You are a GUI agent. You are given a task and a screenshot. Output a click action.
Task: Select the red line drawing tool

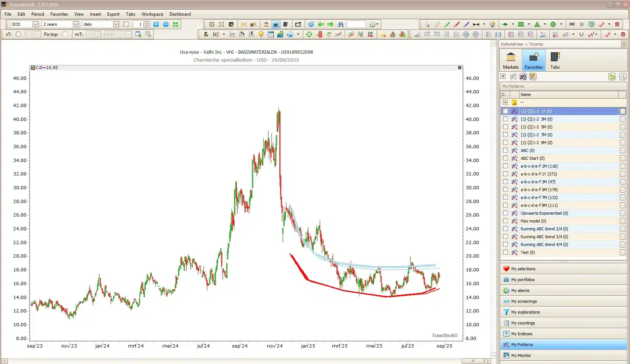456,24
